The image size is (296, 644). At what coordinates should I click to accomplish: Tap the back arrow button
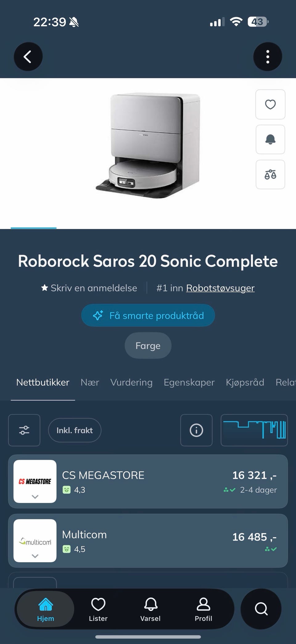click(28, 56)
